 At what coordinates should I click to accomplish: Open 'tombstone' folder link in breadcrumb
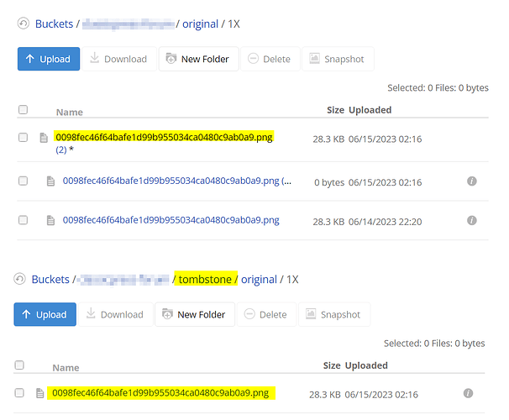point(205,280)
